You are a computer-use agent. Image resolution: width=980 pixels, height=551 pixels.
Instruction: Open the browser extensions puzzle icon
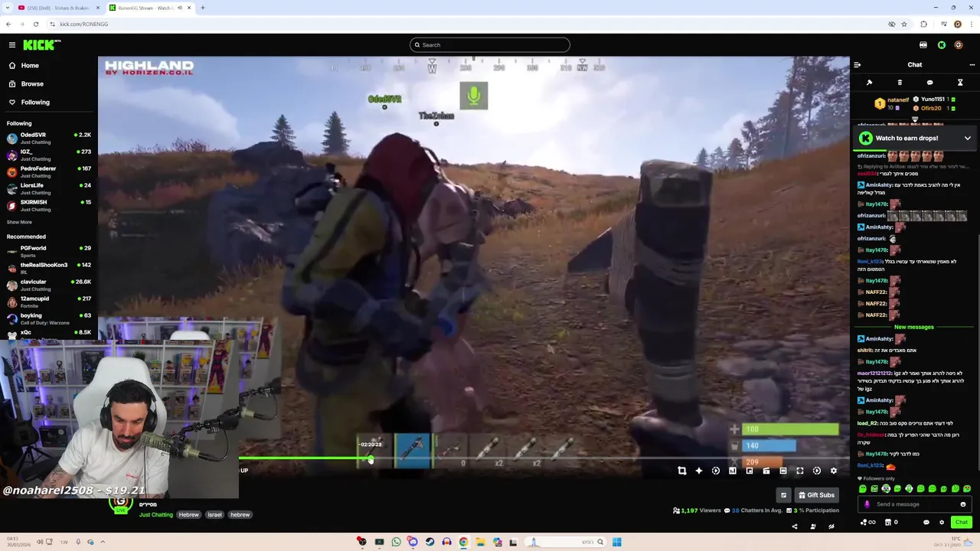923,24
